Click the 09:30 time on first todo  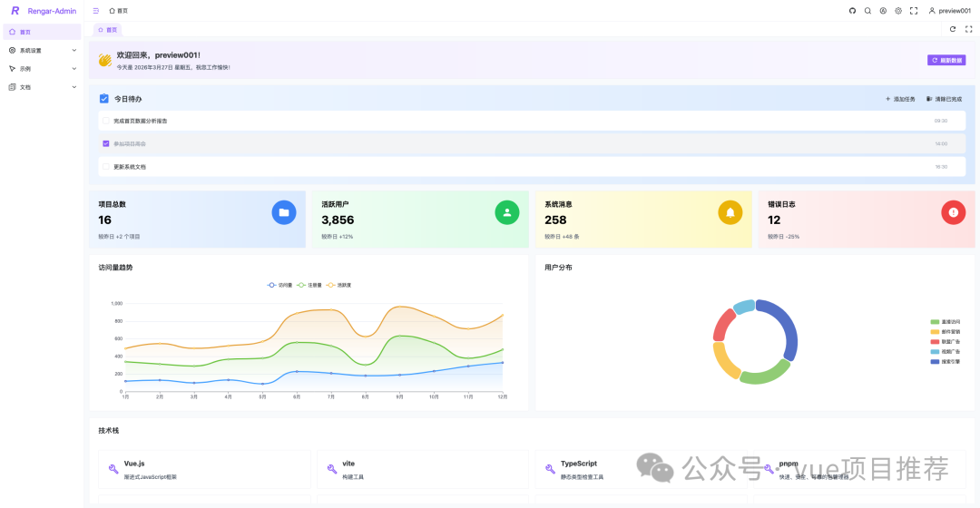click(941, 121)
